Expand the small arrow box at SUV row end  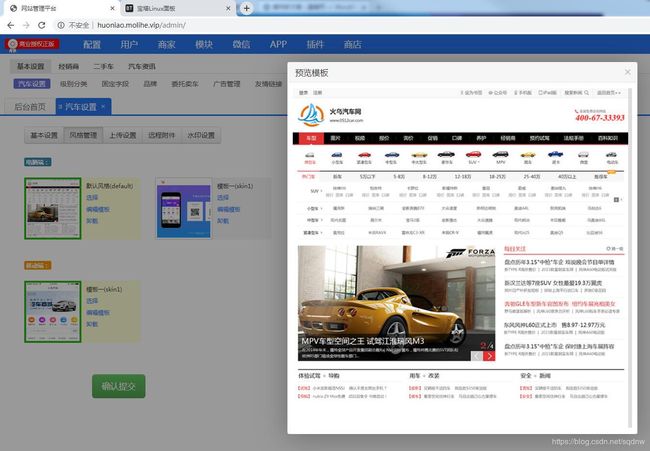[616, 199]
